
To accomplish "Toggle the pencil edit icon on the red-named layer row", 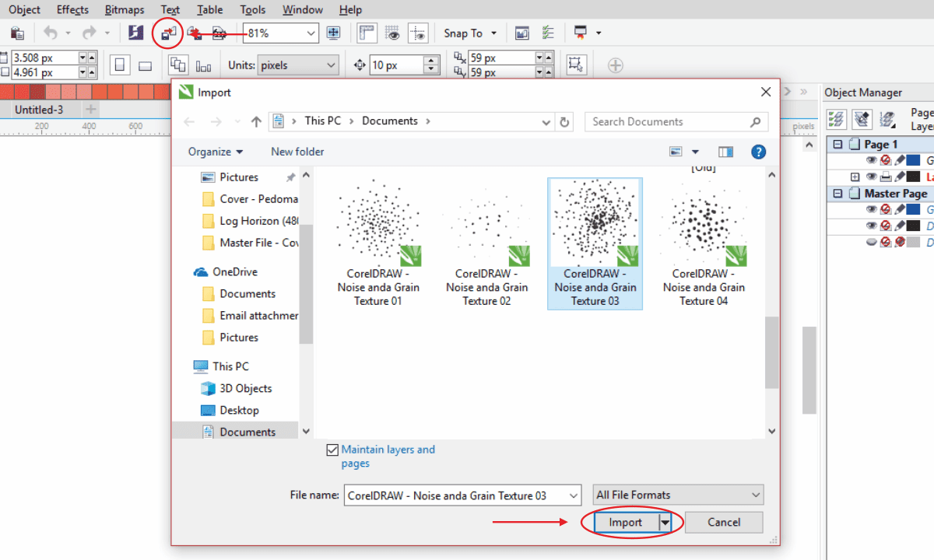I will coord(899,177).
